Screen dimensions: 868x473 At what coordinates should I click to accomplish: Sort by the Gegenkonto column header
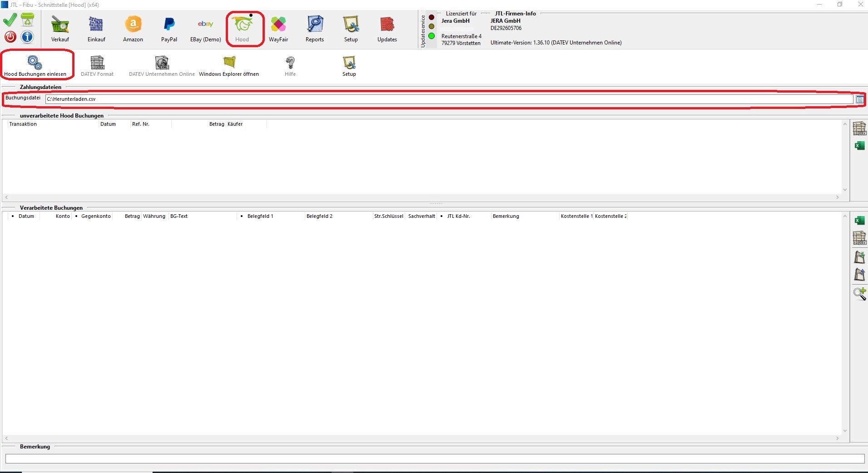coord(96,216)
